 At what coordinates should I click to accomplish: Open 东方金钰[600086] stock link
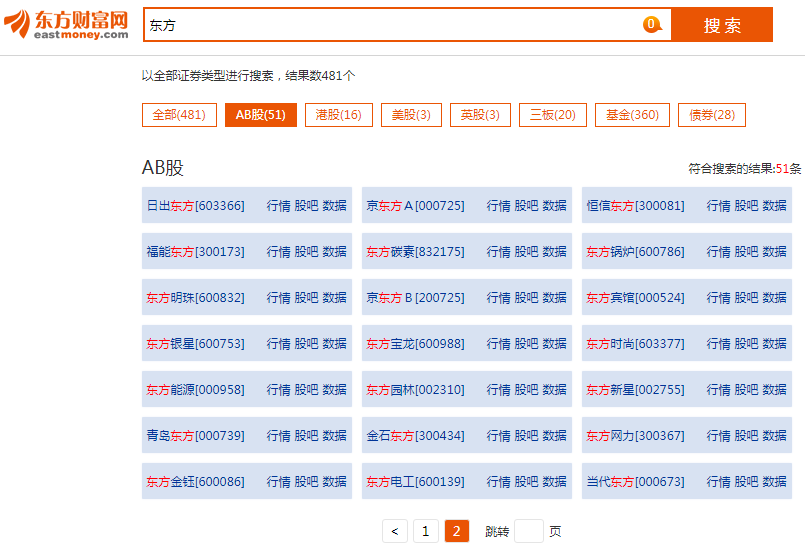[x=196, y=482]
